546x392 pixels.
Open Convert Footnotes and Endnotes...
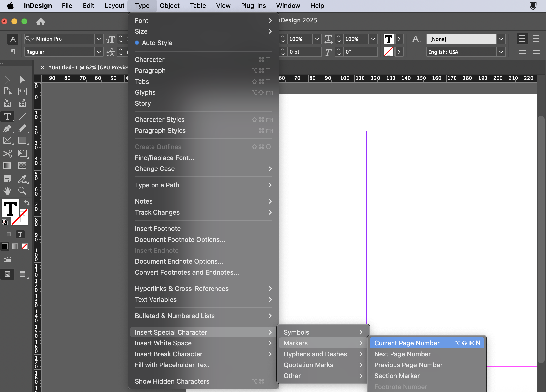coord(203,272)
